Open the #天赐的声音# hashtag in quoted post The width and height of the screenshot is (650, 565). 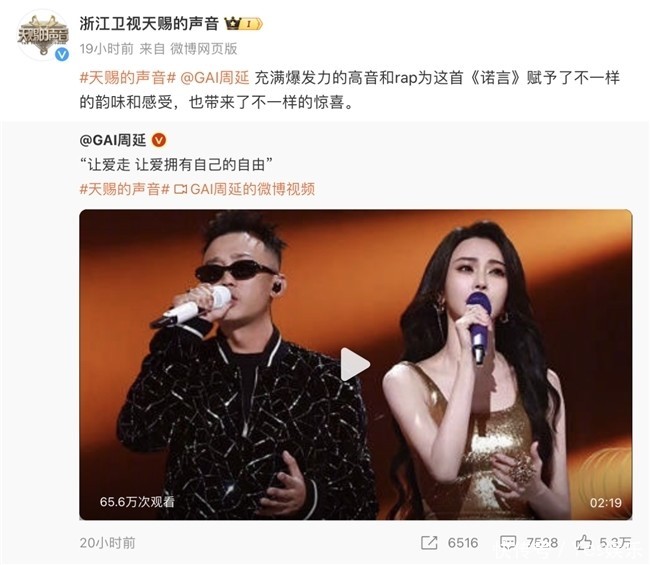point(125,189)
